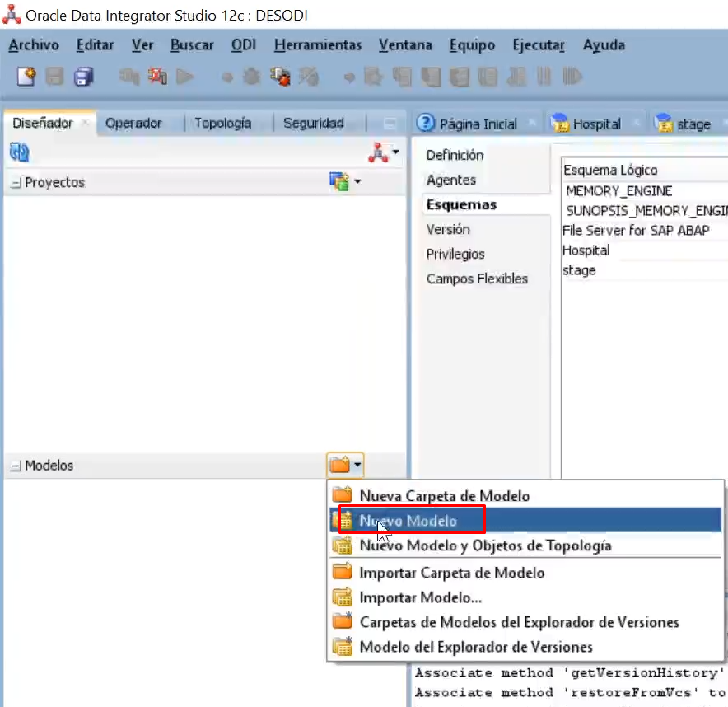The width and height of the screenshot is (728, 707).
Task: Open the Hospital editor tab
Action: tap(596, 124)
